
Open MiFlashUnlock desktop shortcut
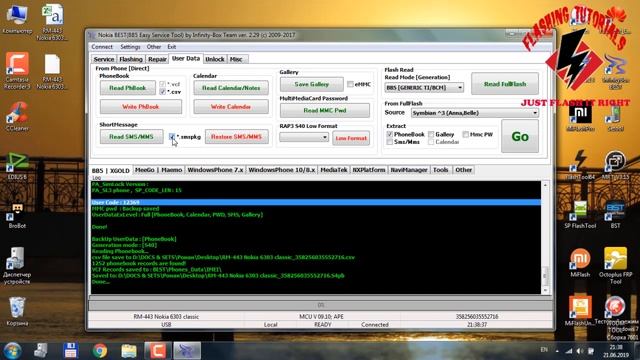click(x=580, y=311)
